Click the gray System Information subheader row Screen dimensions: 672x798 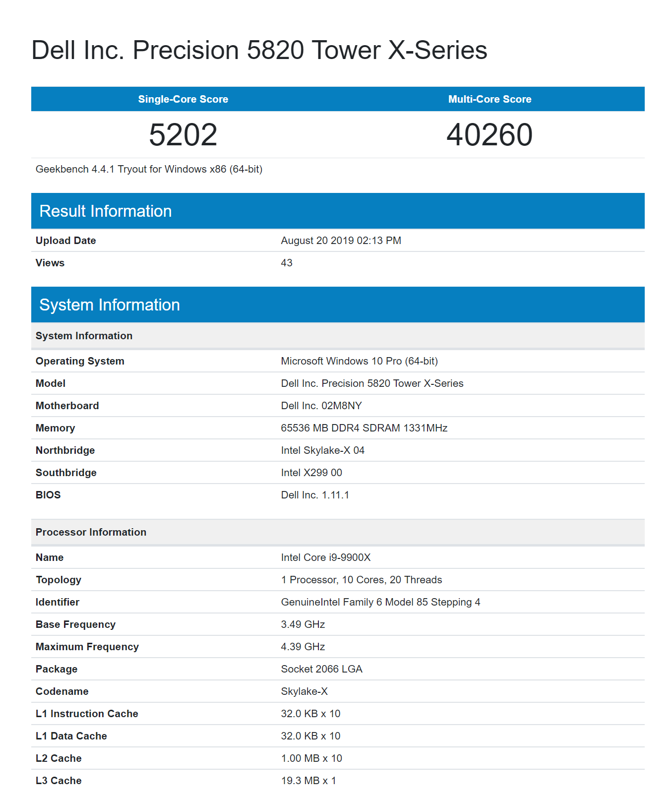(338, 336)
